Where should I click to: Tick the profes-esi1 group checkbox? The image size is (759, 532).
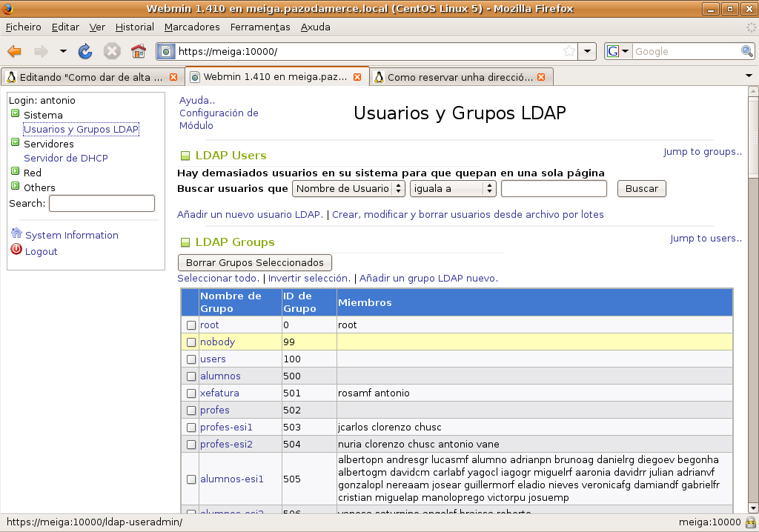(x=191, y=428)
